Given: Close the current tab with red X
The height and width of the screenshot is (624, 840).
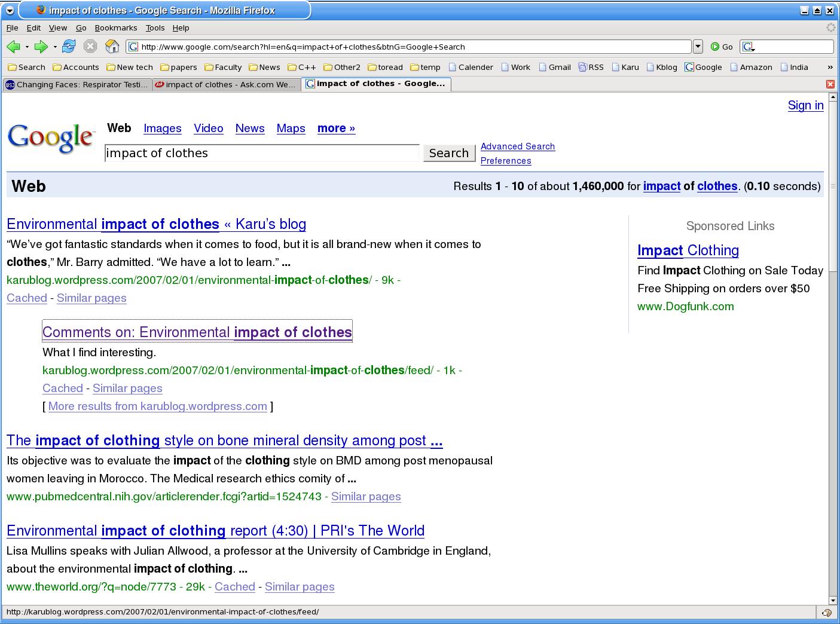Looking at the screenshot, I should click(x=830, y=84).
